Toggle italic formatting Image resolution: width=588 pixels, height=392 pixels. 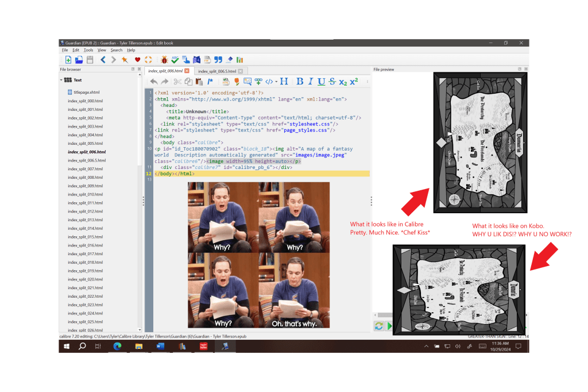pyautogui.click(x=310, y=82)
